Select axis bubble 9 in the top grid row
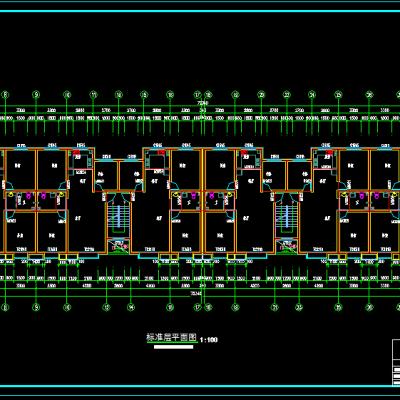The image size is (400, 400). [36, 95]
